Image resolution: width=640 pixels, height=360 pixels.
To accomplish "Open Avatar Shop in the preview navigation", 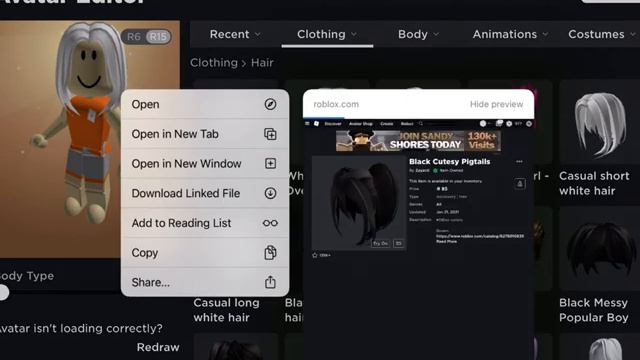I will tap(360, 124).
